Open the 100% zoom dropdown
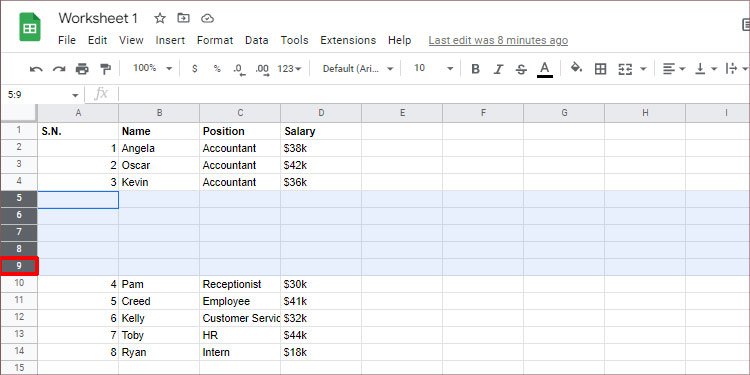Screen dimensions: 750x375 (152, 68)
